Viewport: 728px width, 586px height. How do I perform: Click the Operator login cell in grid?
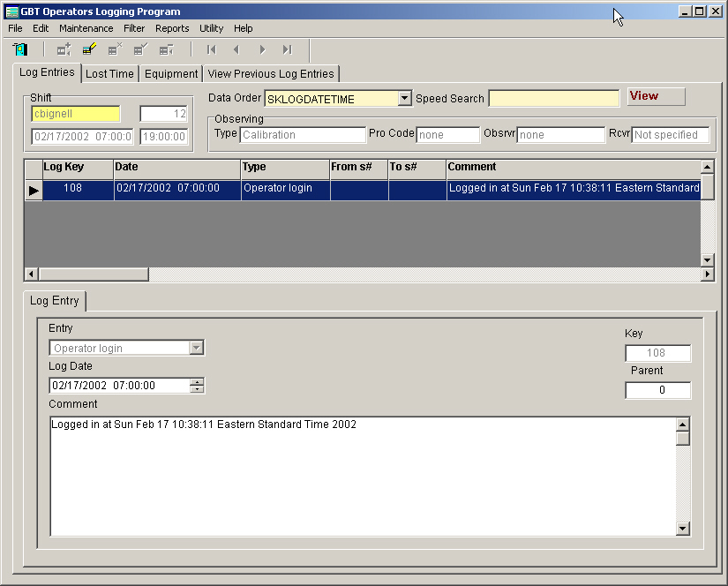286,191
